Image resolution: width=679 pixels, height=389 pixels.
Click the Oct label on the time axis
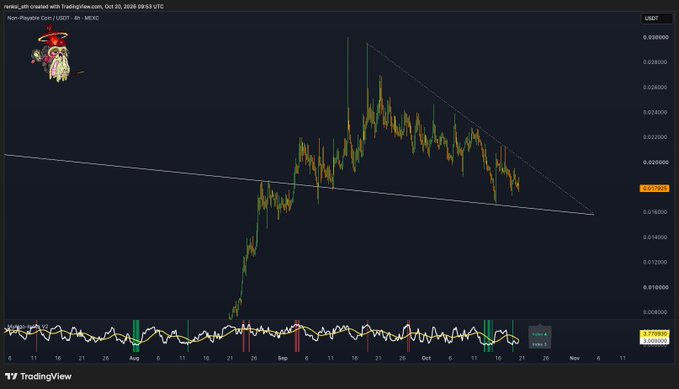click(426, 358)
